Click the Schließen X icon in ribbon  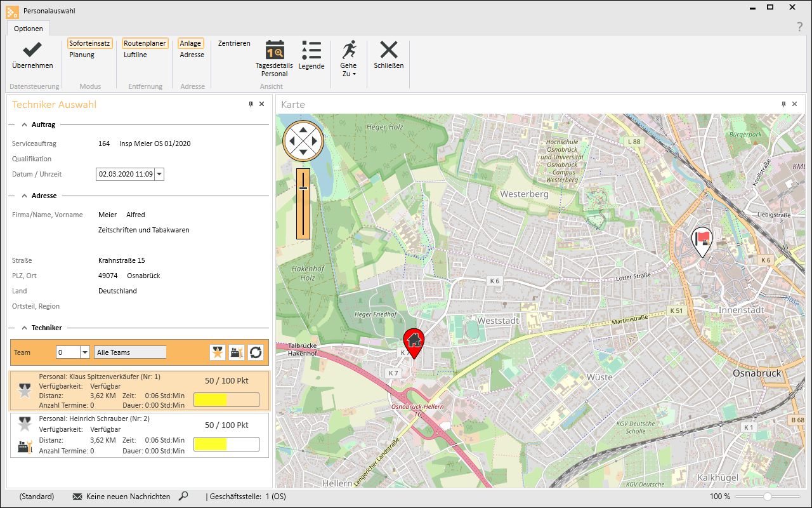pos(388,50)
